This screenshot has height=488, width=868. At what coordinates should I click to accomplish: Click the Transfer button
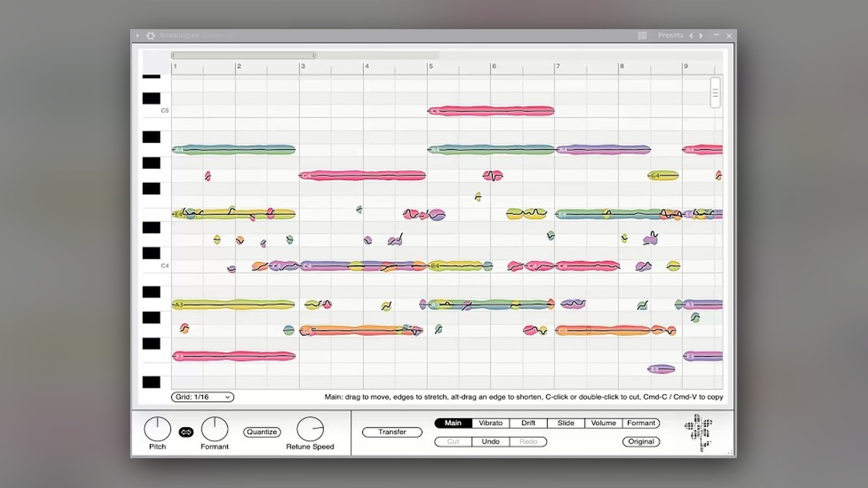point(392,432)
